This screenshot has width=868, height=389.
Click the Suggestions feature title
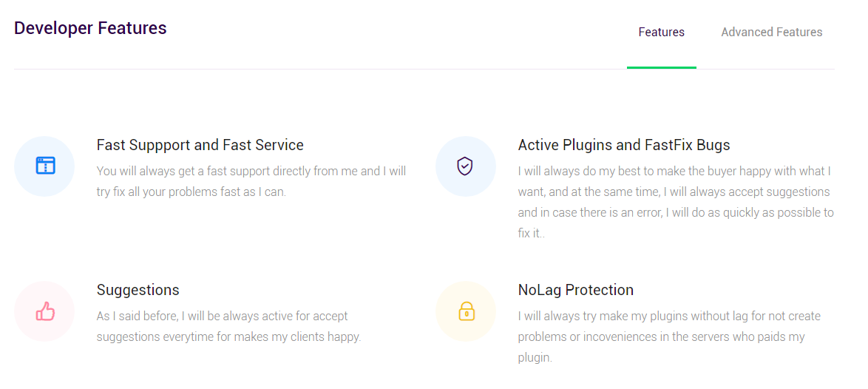click(x=138, y=290)
